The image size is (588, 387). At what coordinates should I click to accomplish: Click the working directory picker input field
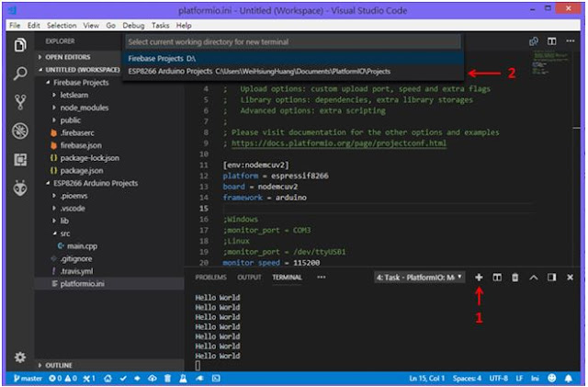click(x=293, y=42)
